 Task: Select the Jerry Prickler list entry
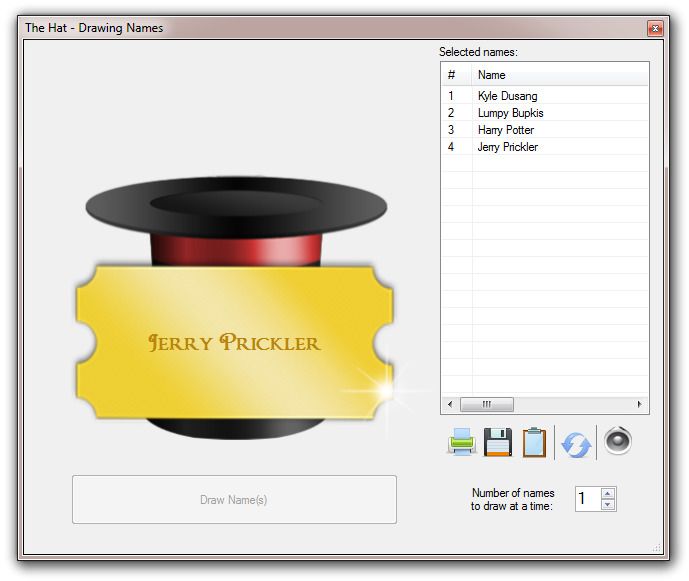coord(507,147)
